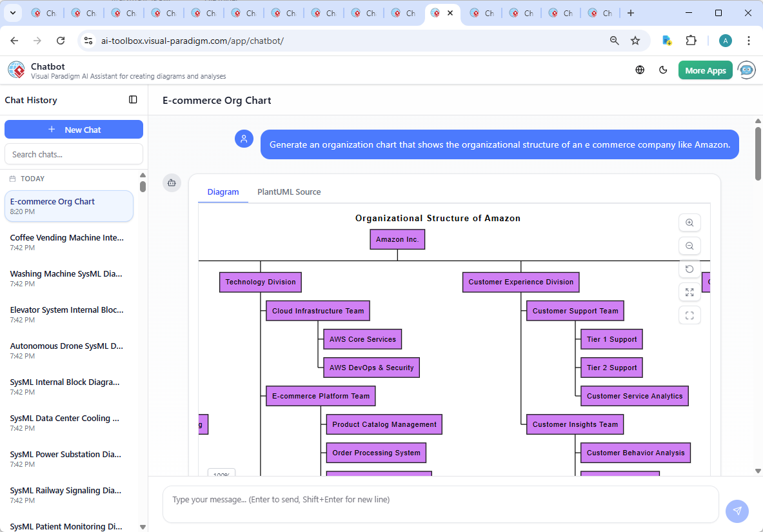Send the typed message
Screen dimensions: 763x532
(737, 511)
